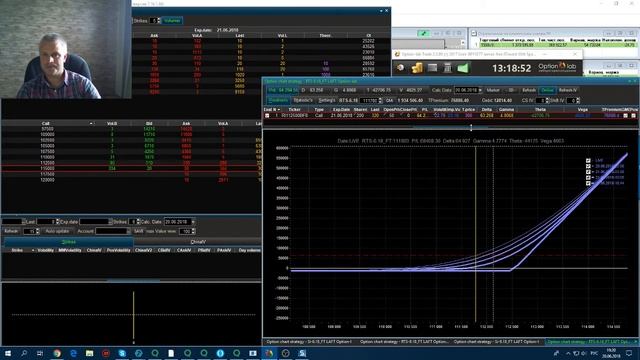
Task: Open Microsoft Edge from the taskbar
Action: click(73, 353)
